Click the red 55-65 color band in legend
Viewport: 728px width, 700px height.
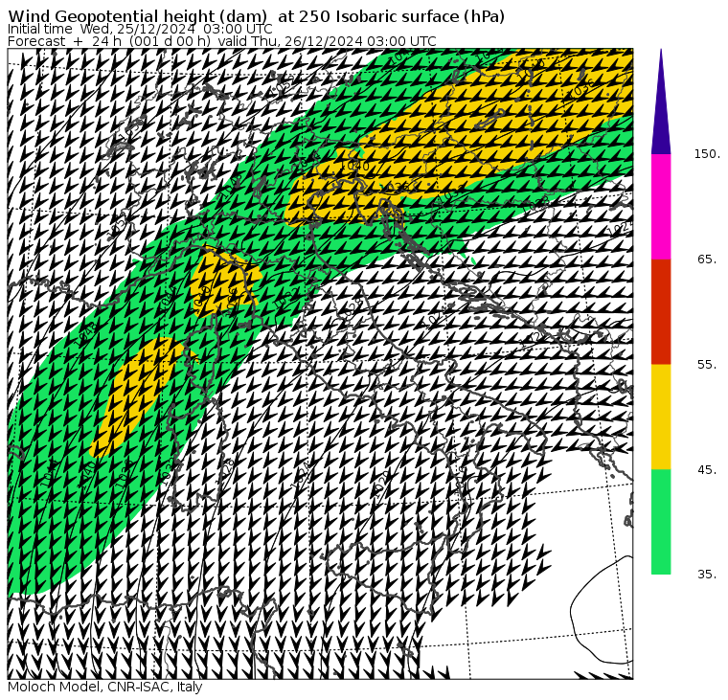661,311
